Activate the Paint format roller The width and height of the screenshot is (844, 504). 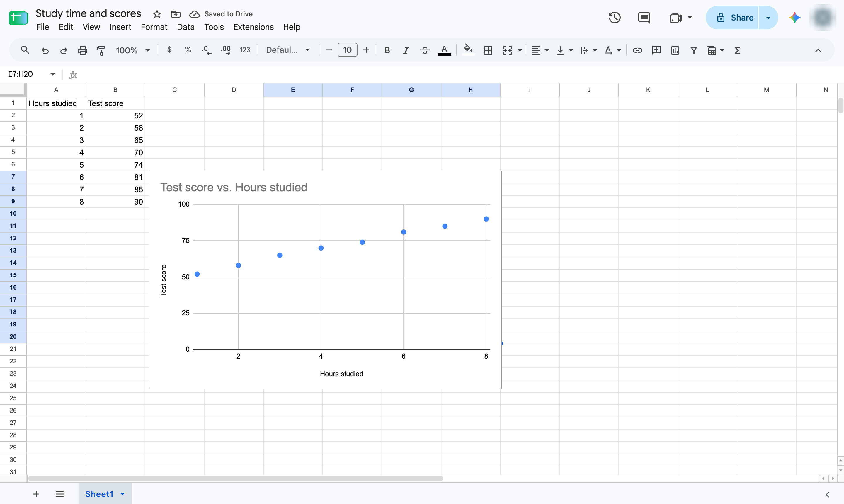[x=101, y=50]
